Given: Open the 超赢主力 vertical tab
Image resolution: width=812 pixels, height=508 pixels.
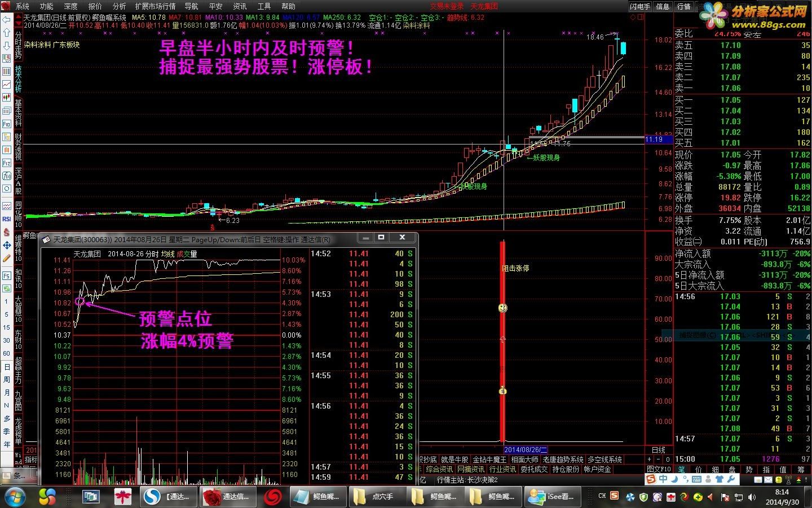Looking at the screenshot, I should tap(18, 371).
